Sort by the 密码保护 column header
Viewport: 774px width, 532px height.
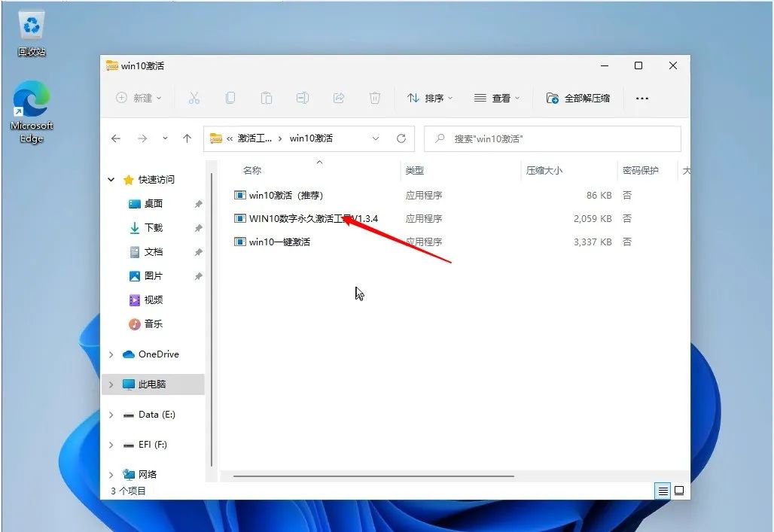(x=640, y=171)
